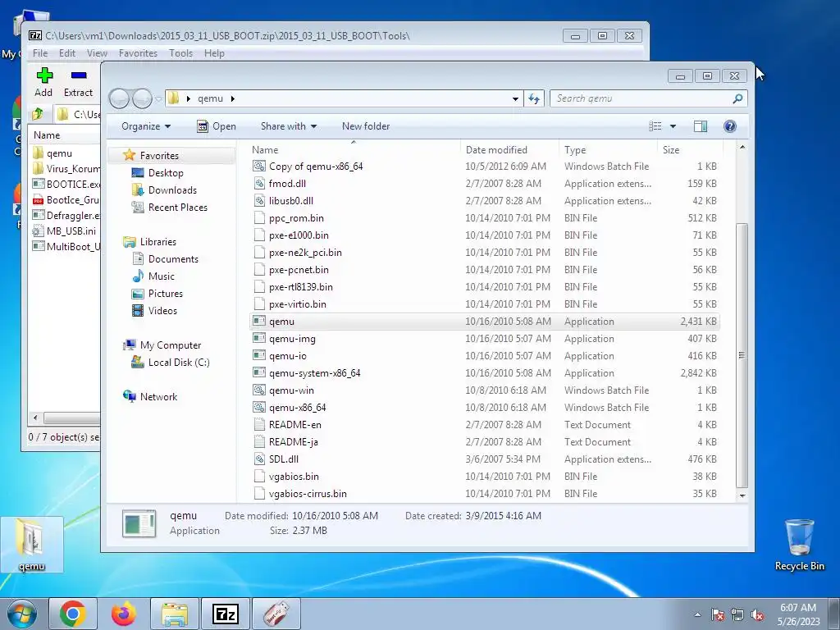The image size is (840, 630).
Task: Click the up-folder icon in 7-Zip
Action: pos(38,113)
